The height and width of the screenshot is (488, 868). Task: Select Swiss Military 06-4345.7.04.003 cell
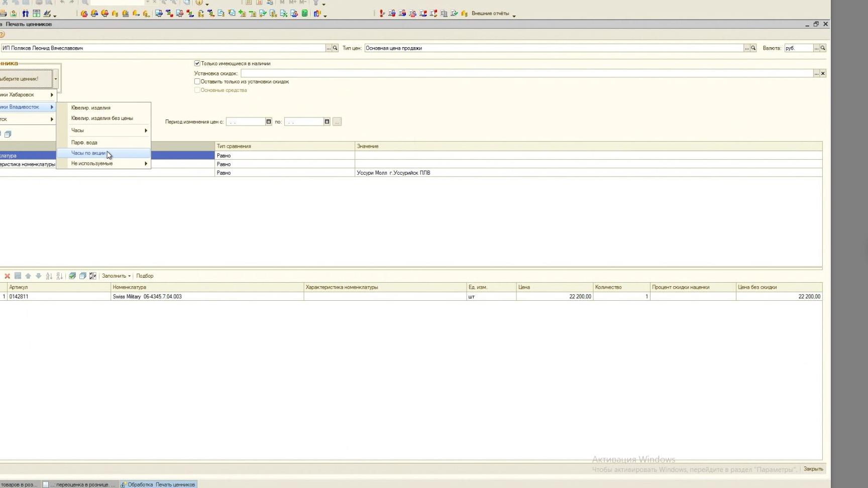[x=207, y=297]
